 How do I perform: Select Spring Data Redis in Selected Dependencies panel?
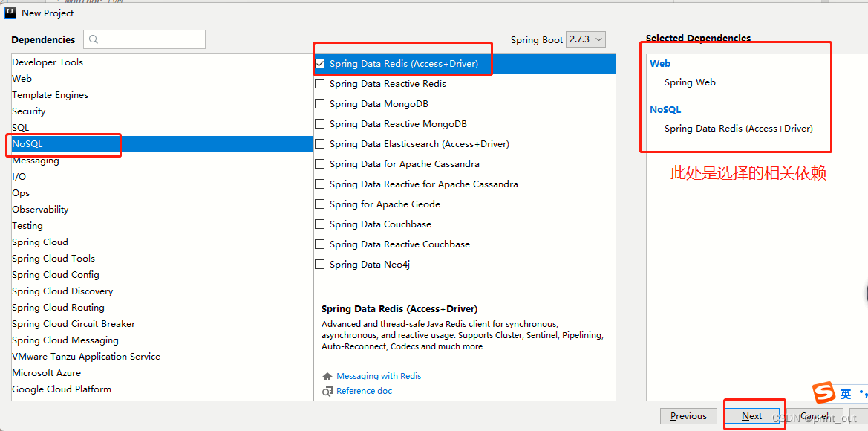pos(739,129)
